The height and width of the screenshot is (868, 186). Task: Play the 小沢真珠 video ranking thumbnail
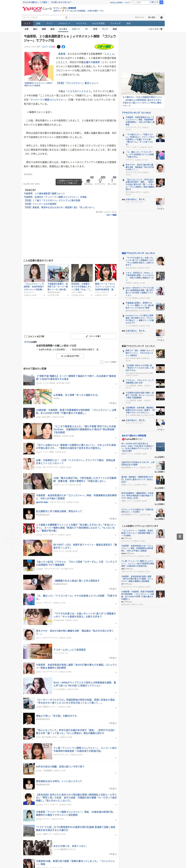(160, 396)
